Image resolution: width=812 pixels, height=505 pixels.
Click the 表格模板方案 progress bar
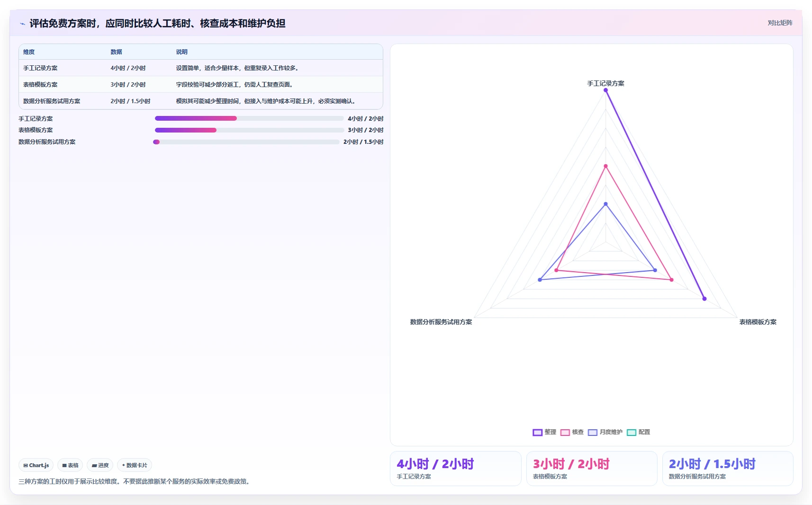click(x=249, y=130)
